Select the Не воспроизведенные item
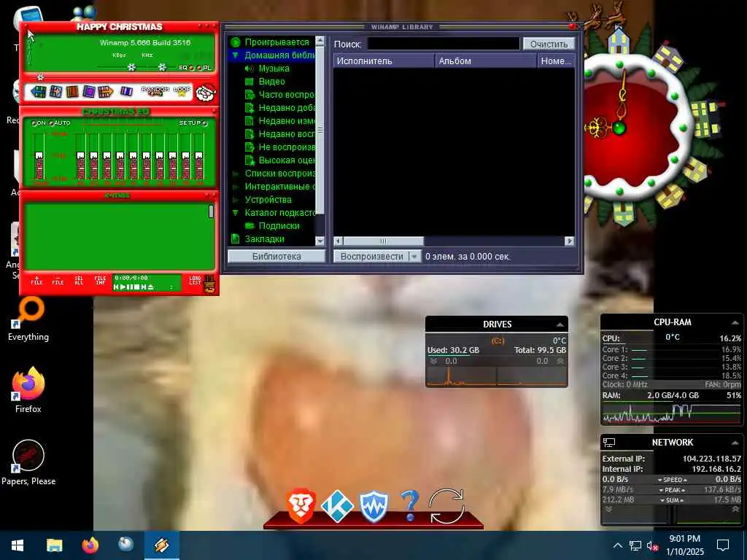The image size is (747, 560). (x=286, y=147)
